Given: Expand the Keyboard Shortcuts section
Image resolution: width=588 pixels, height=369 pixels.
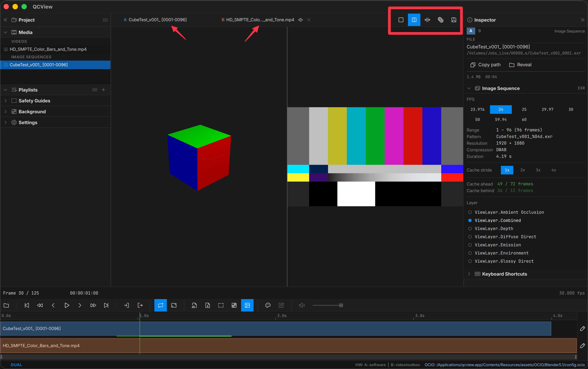Looking at the screenshot, I should pyautogui.click(x=469, y=274).
